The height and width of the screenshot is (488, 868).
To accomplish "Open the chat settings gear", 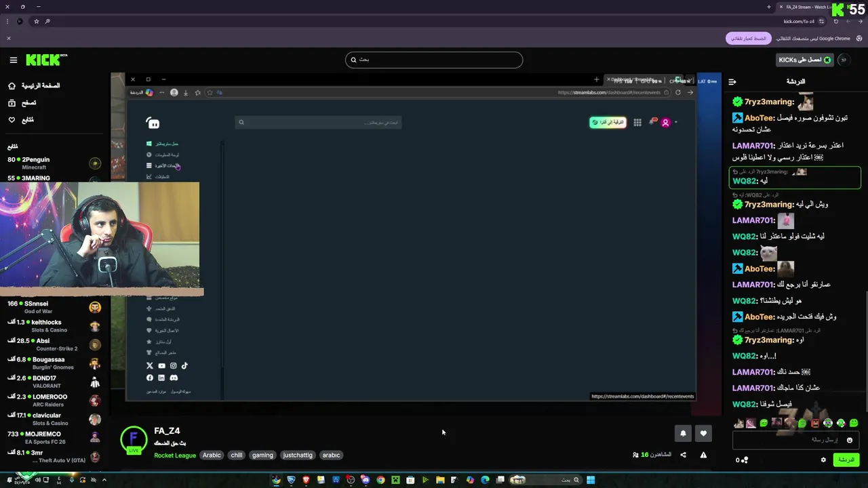I will click(823, 460).
